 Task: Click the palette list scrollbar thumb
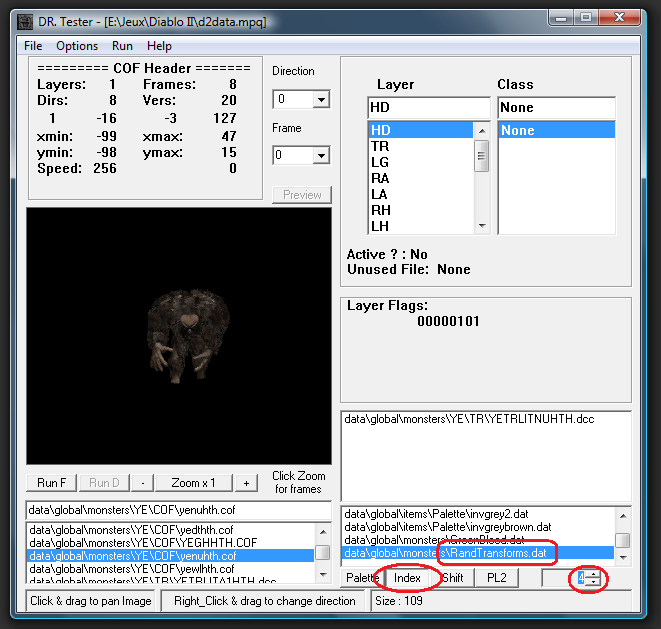623,540
